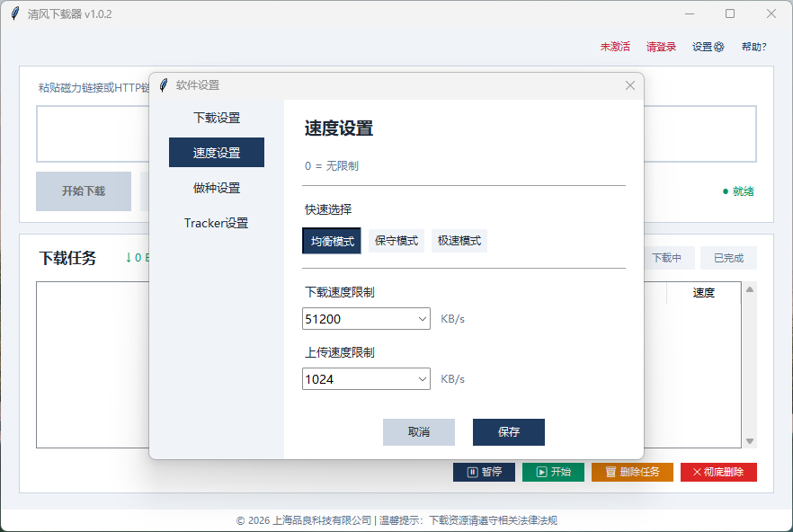Screen dimensions: 793x532
Task: Click the feather icon in 软件设置 title bar
Action: click(x=164, y=85)
